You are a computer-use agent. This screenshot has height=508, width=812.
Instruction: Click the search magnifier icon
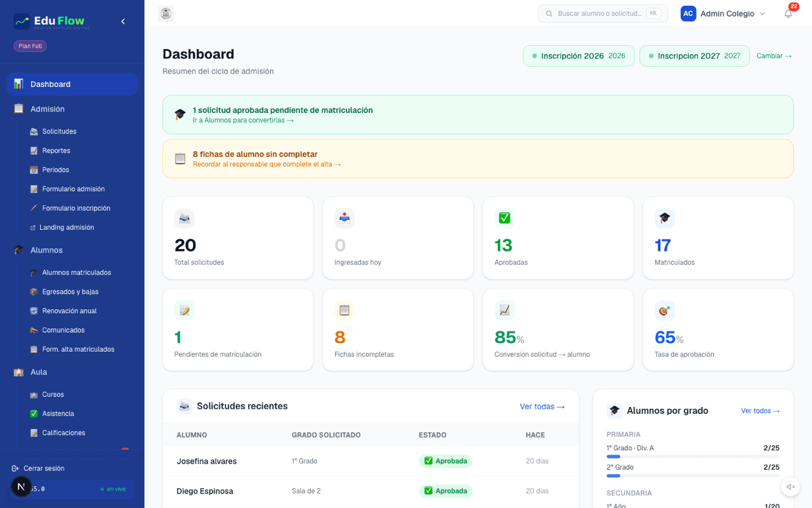[x=549, y=13]
